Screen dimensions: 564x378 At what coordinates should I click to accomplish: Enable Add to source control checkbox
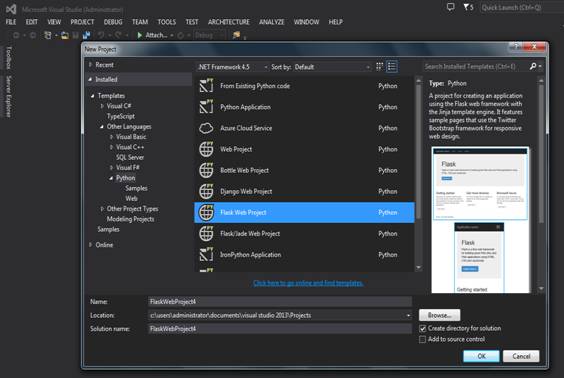[x=423, y=339]
